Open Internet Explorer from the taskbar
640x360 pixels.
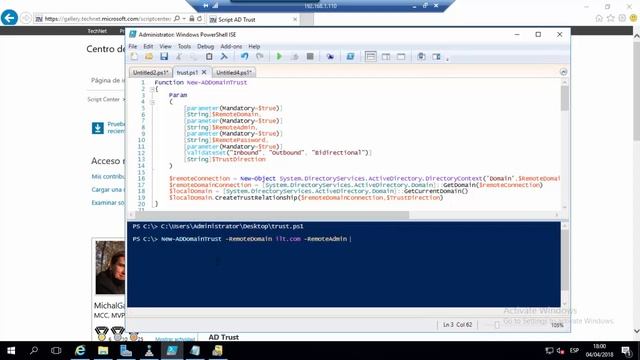(x=80, y=351)
